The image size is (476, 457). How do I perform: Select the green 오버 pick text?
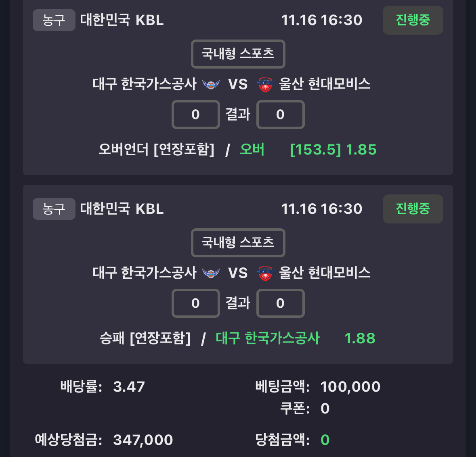[252, 150]
